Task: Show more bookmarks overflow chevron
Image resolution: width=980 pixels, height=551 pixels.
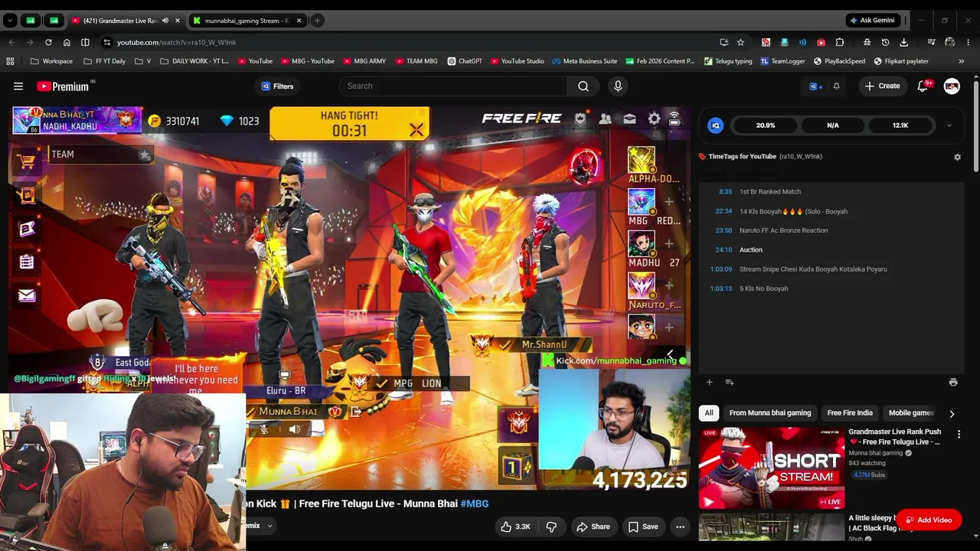Action: coord(961,61)
